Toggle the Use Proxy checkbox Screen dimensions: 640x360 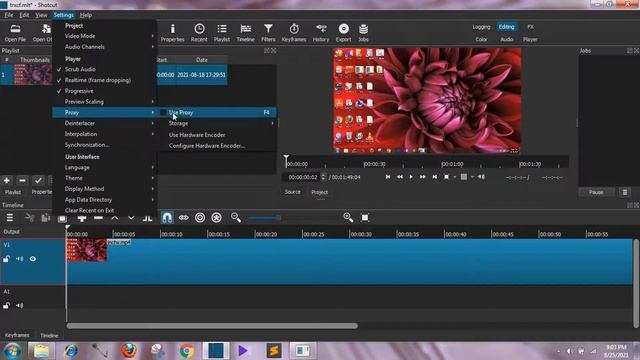pos(163,112)
